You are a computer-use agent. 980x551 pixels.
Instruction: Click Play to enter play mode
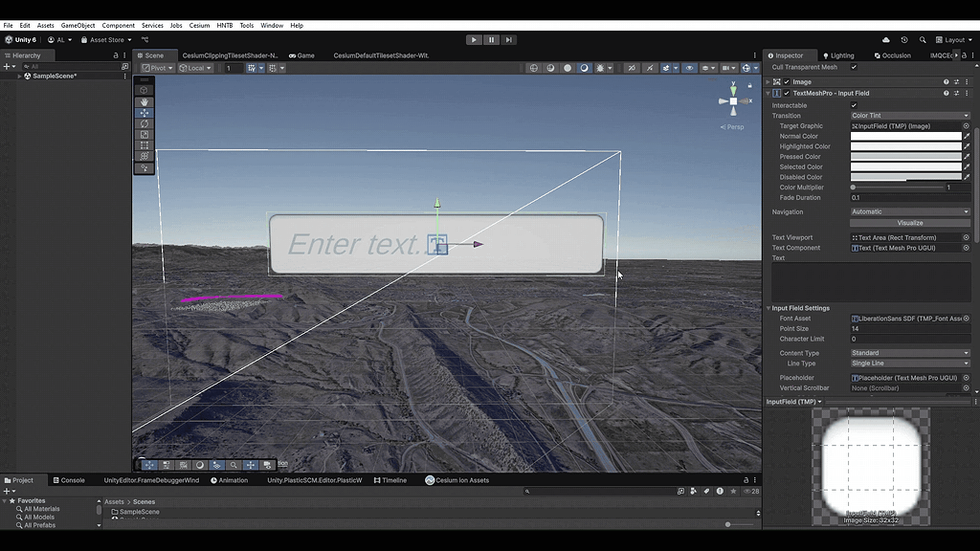click(474, 39)
